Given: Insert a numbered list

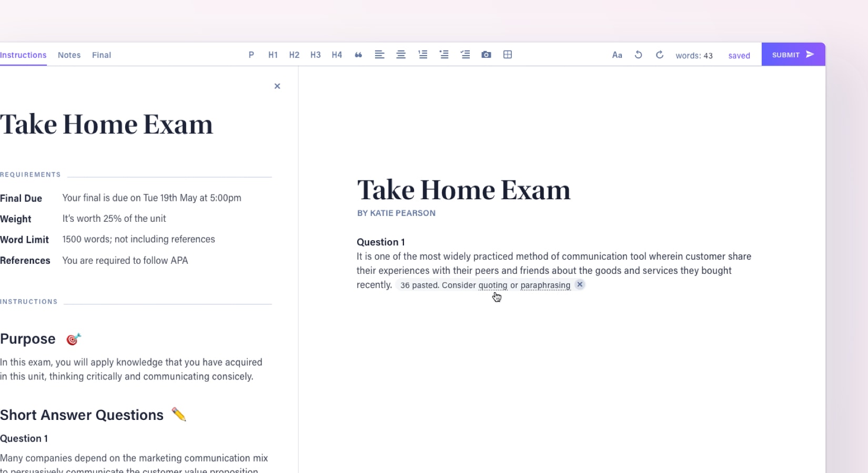Looking at the screenshot, I should (x=422, y=55).
